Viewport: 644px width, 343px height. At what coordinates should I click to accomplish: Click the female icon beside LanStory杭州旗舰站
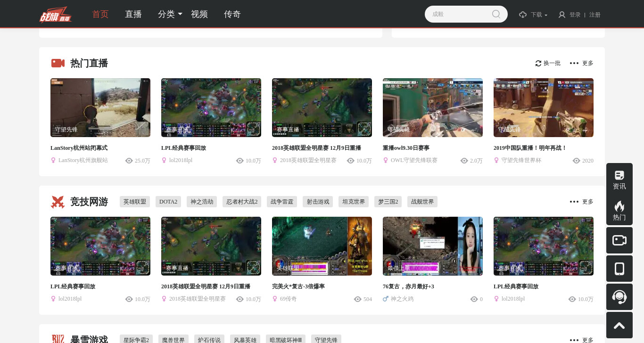pos(53,160)
